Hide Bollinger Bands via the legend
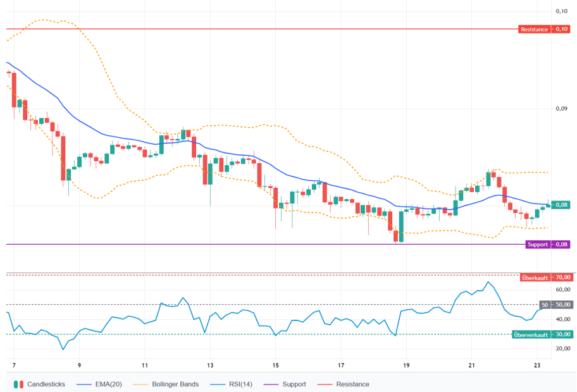The image size is (577, 392). pyautogui.click(x=166, y=384)
